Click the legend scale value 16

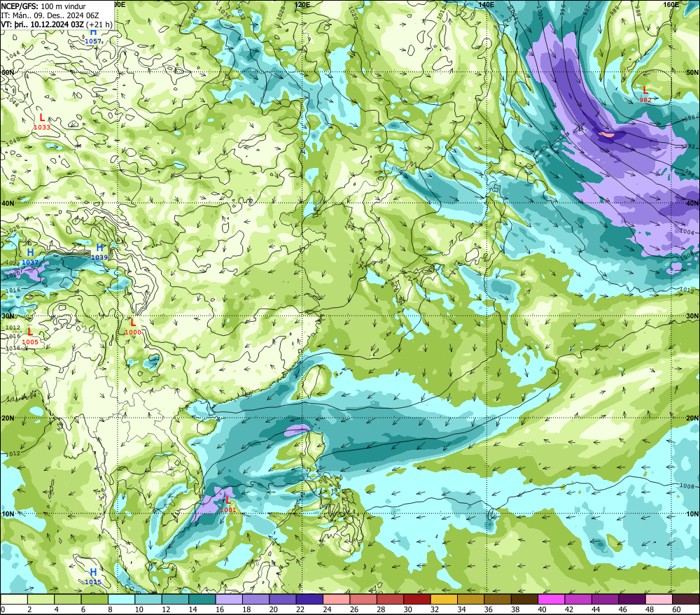pyautogui.click(x=220, y=609)
